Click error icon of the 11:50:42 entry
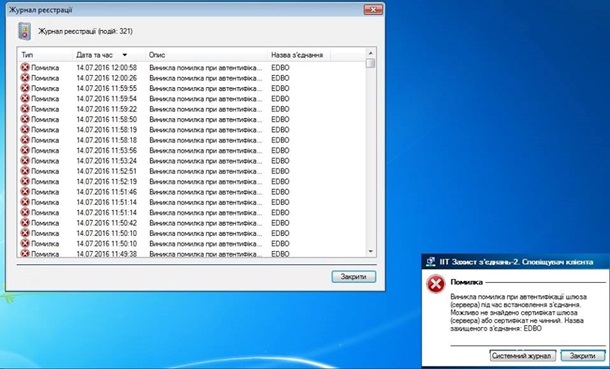 pyautogui.click(x=25, y=223)
